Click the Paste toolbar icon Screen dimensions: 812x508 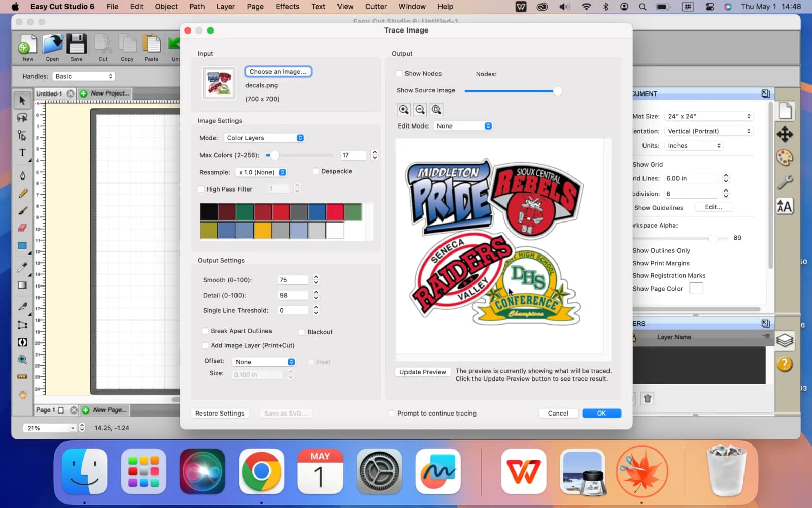pyautogui.click(x=151, y=48)
